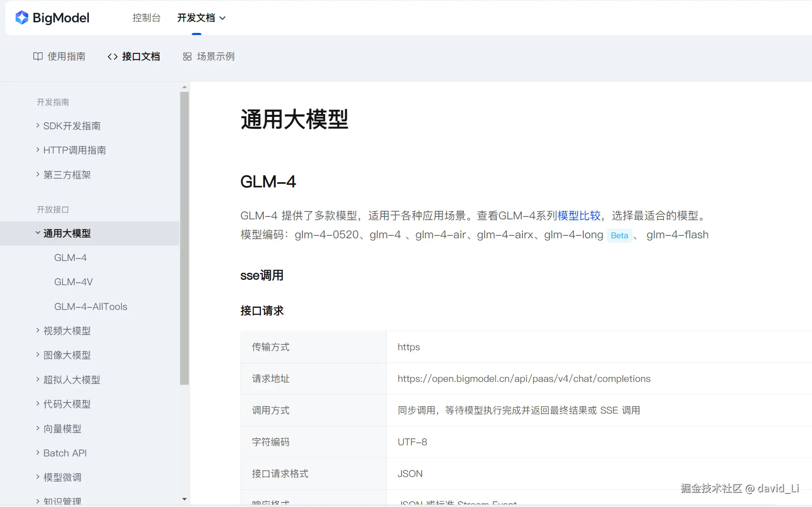Click the book icon beside 使用指南
812x507 pixels.
38,56
